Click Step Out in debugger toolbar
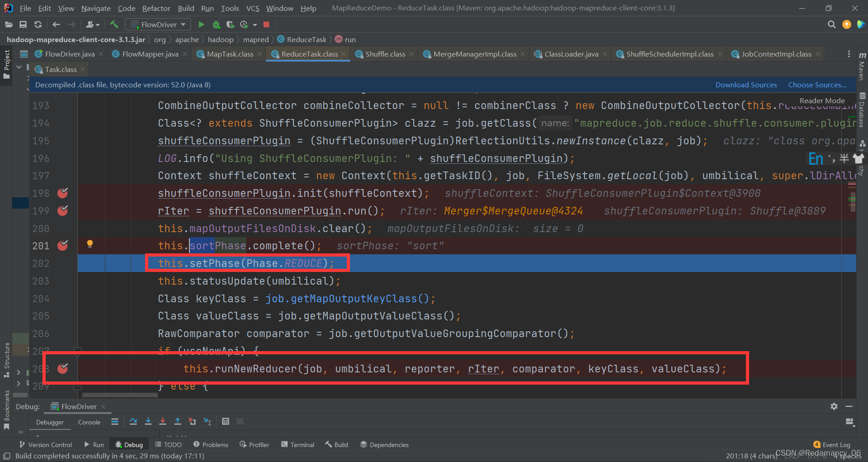The height and width of the screenshot is (462, 868). [x=178, y=421]
